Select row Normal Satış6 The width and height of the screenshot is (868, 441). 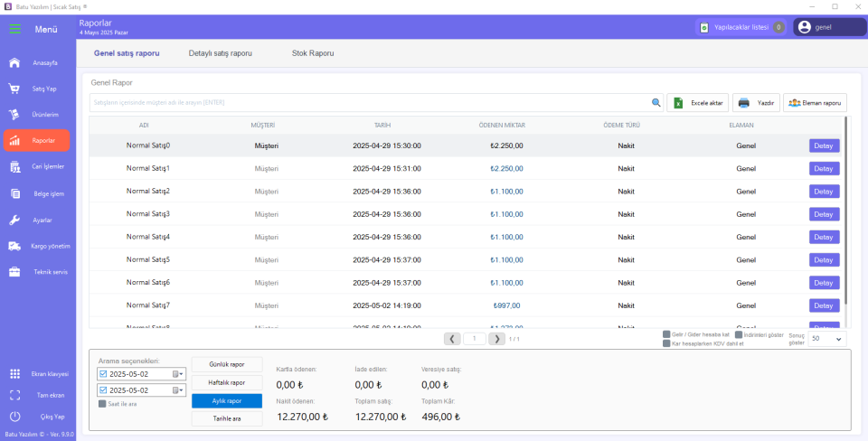coord(467,282)
